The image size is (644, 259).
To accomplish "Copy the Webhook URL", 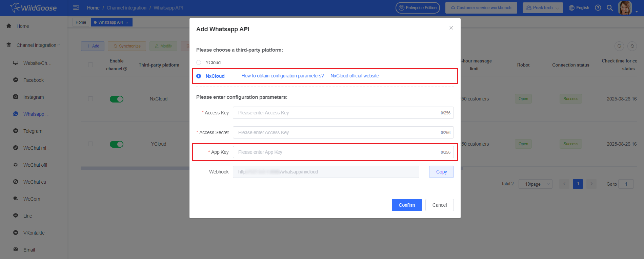I will pyautogui.click(x=441, y=172).
